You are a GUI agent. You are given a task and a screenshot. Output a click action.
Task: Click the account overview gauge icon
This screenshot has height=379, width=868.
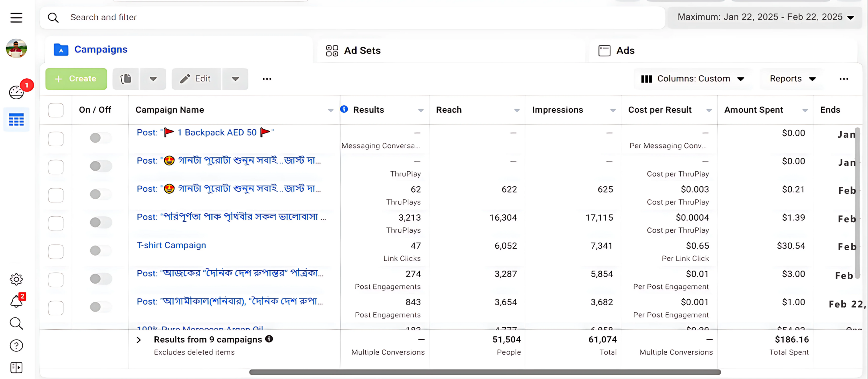click(x=16, y=92)
